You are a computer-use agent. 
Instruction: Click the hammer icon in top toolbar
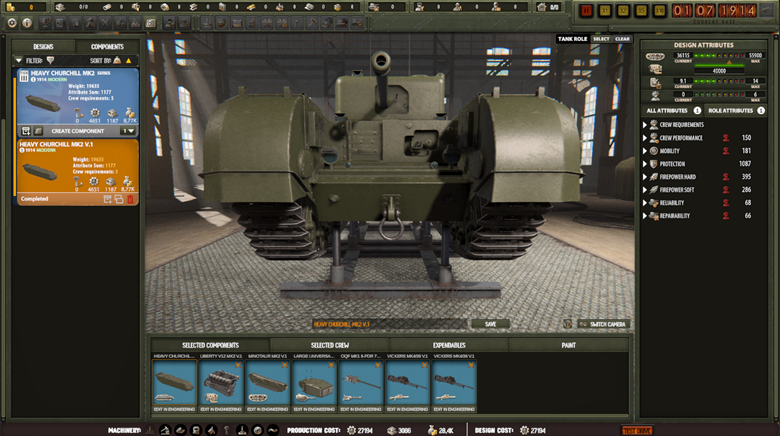pyautogui.click(x=312, y=23)
